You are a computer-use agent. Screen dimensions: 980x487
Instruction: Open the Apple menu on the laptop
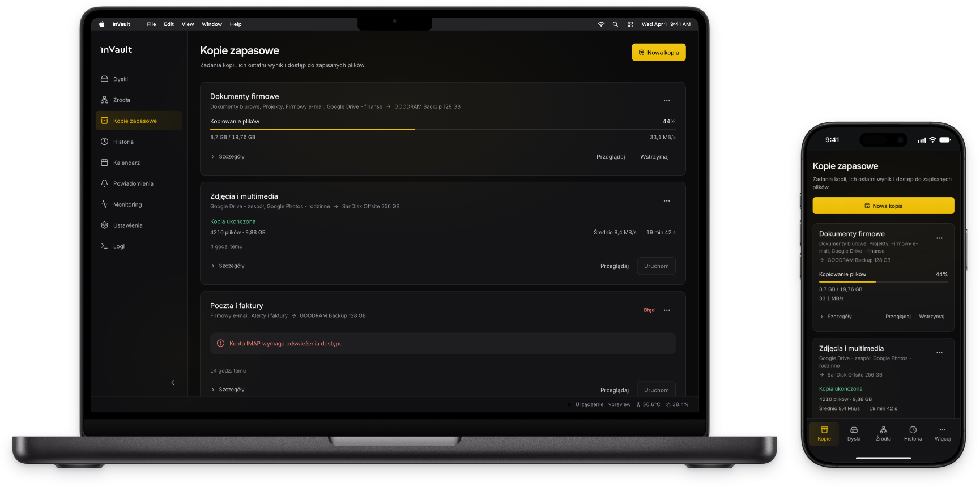coord(102,24)
